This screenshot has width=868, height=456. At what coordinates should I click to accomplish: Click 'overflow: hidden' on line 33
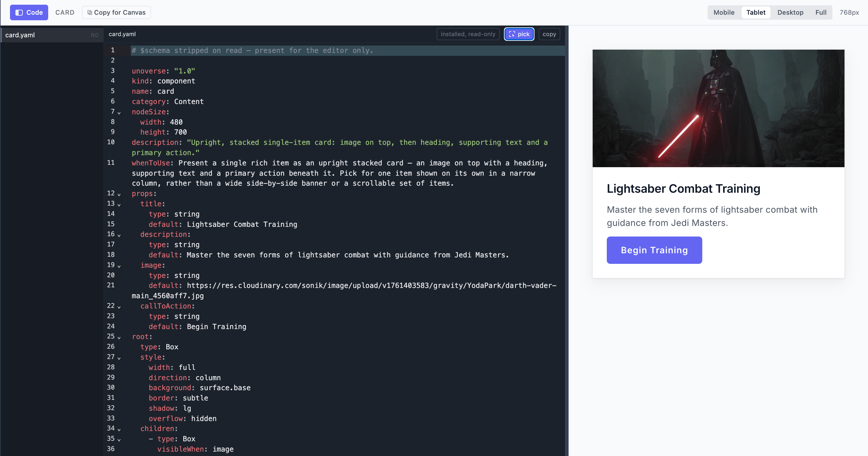(x=183, y=419)
